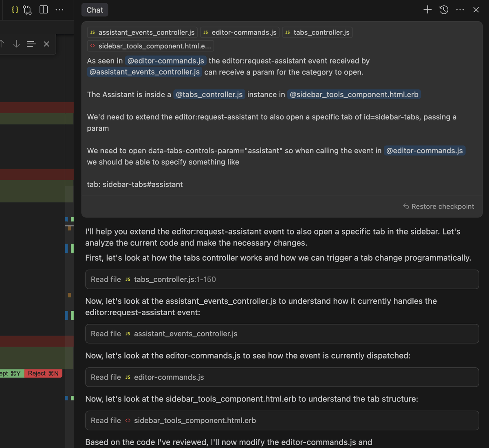Screen dimensions: 489x448
Task: Select the Chat tab
Action: coord(95,10)
